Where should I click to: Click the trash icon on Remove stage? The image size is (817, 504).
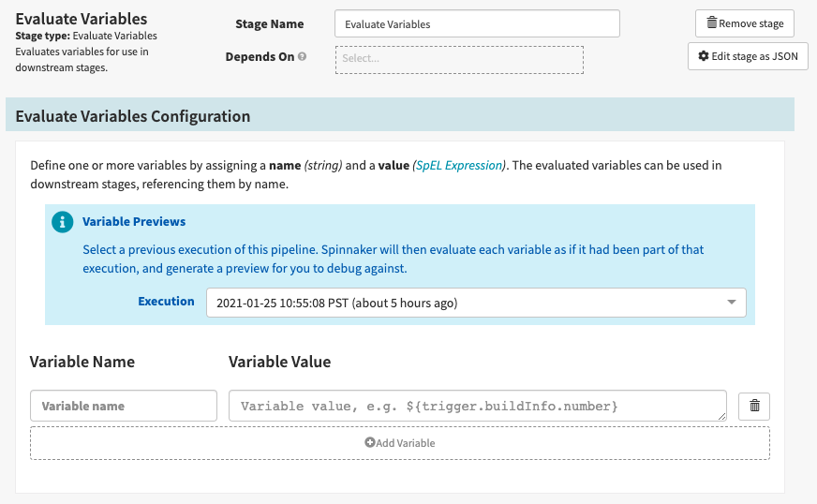pos(712,23)
